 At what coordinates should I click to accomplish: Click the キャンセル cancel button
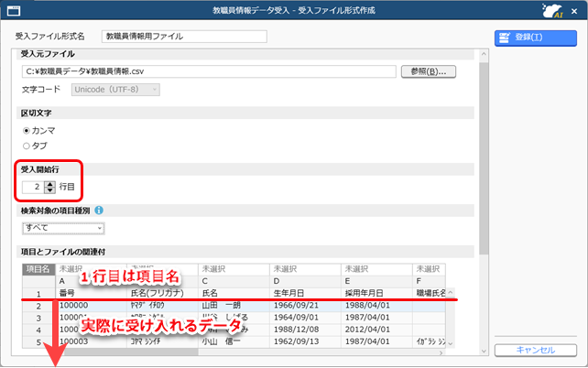click(536, 351)
